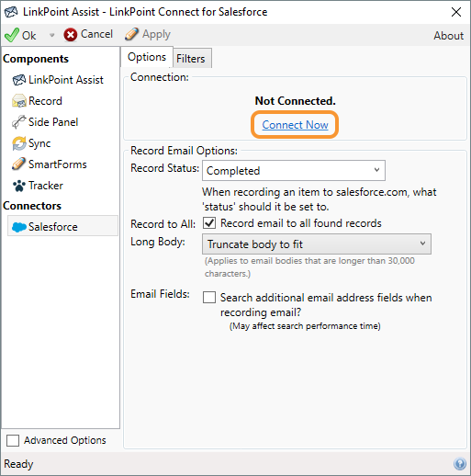Select Tracker component
The width and height of the screenshot is (471, 476).
(46, 186)
